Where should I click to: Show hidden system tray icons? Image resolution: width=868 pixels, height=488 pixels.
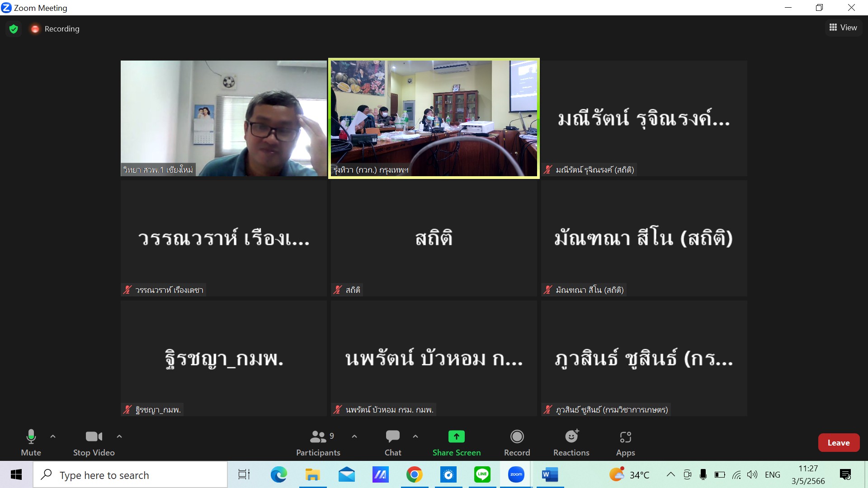pos(671,474)
